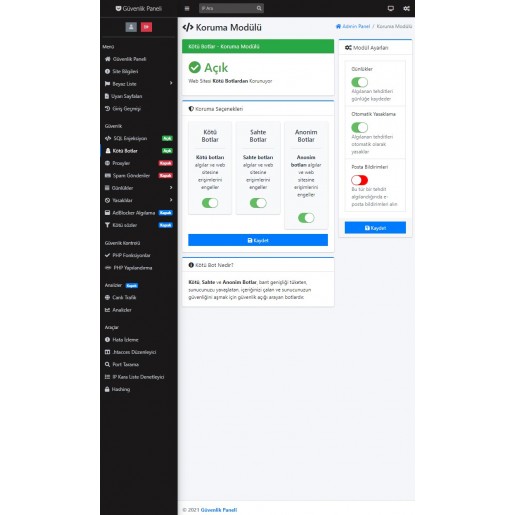The image size is (515, 515).
Task: Click Kaydet under Koruma Seçenekleri
Action: [258, 240]
